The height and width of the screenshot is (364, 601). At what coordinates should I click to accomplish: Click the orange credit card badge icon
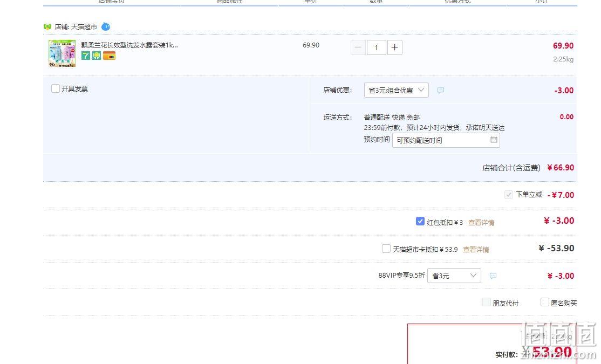click(x=109, y=56)
